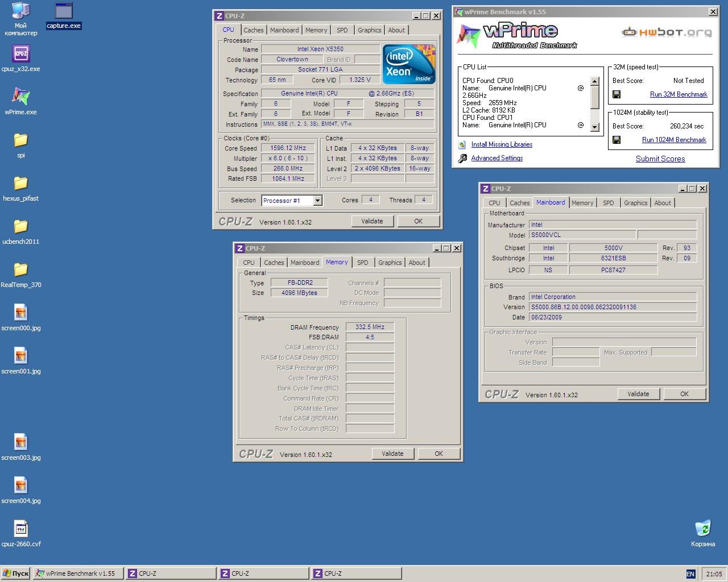Click EN language indicator in tray
Viewport: 728px width, 582px height.
coord(690,574)
